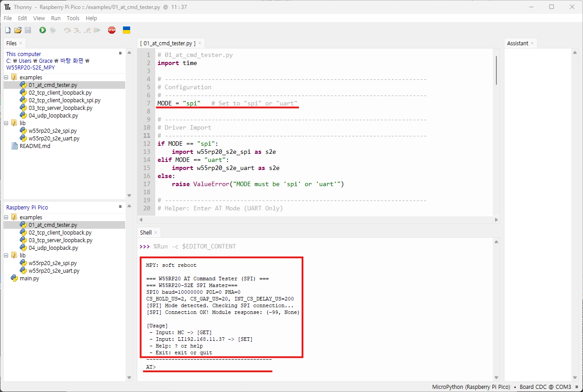Open the This computer panel hamburger menu
583x392 pixels.
pos(120,53)
